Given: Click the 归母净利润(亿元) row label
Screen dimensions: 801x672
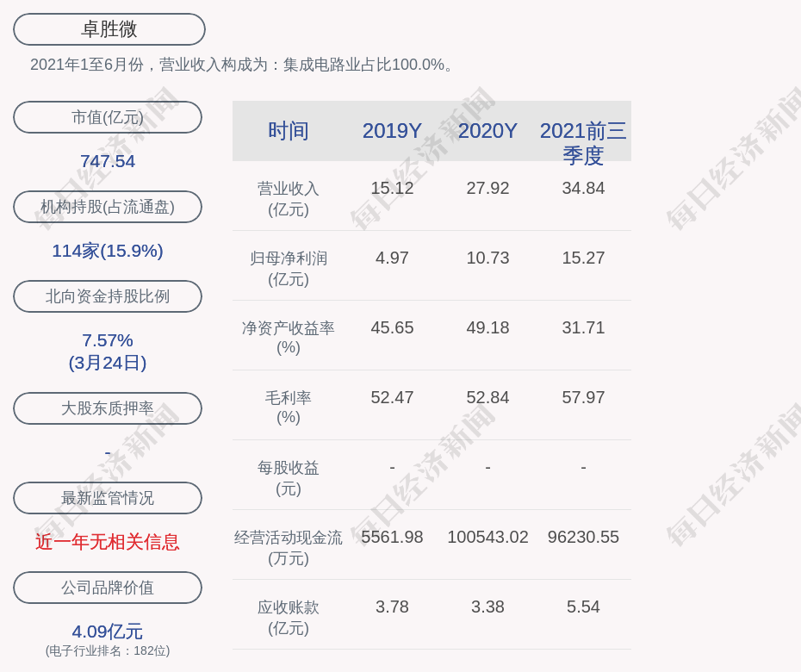Looking at the screenshot, I should click(289, 269).
